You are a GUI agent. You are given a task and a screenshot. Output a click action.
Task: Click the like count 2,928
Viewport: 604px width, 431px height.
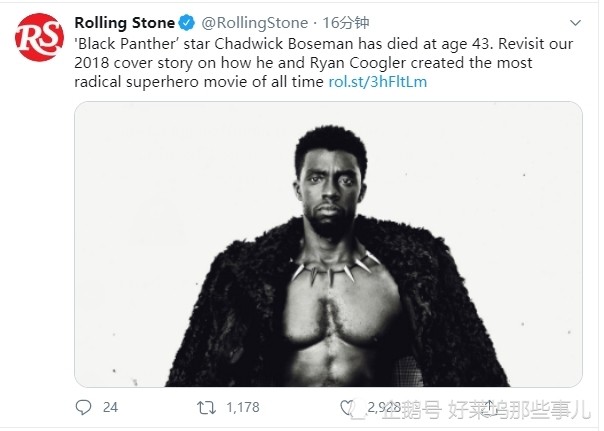click(385, 407)
